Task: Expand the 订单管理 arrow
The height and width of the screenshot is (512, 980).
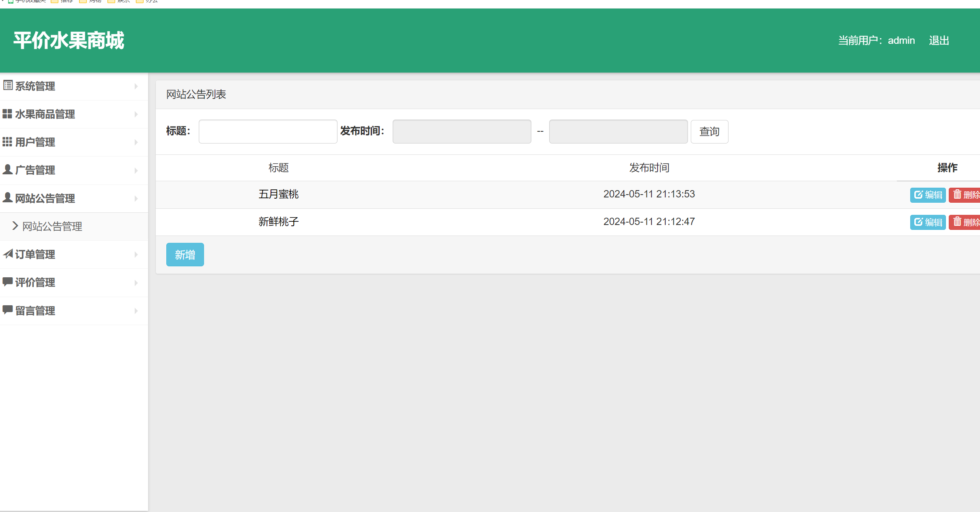Action: (x=136, y=255)
